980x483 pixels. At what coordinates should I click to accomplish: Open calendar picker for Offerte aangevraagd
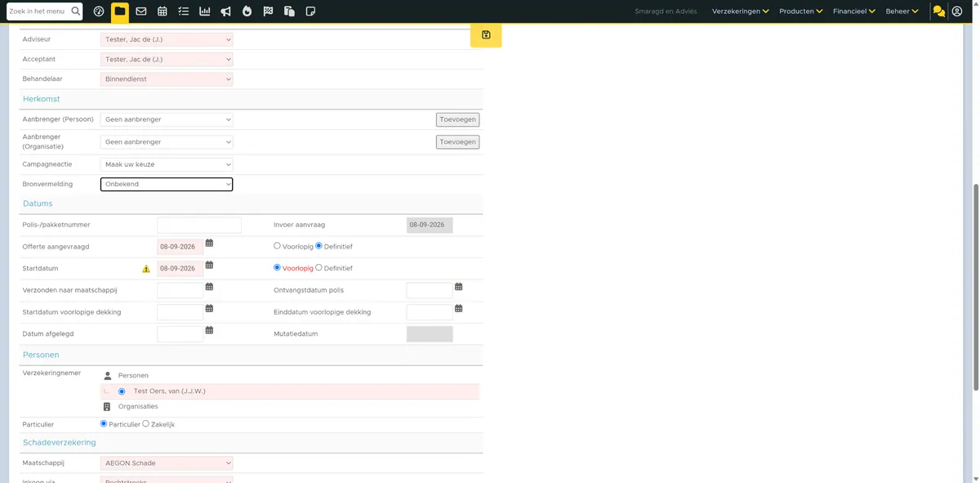[x=210, y=244]
